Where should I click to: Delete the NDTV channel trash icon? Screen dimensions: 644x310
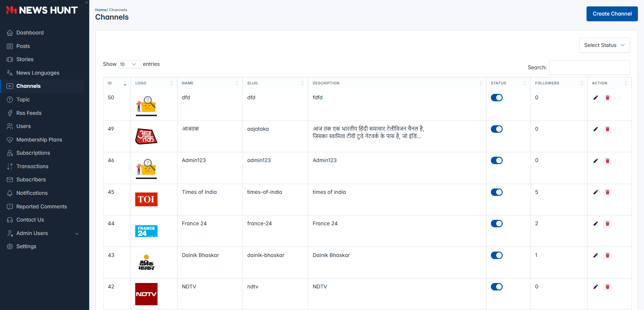click(607, 287)
